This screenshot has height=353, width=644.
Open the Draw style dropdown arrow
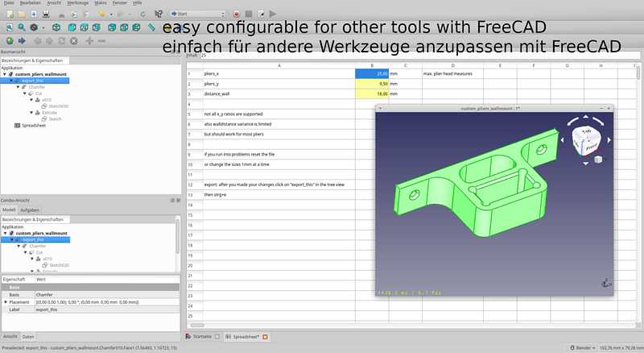pos(43,28)
